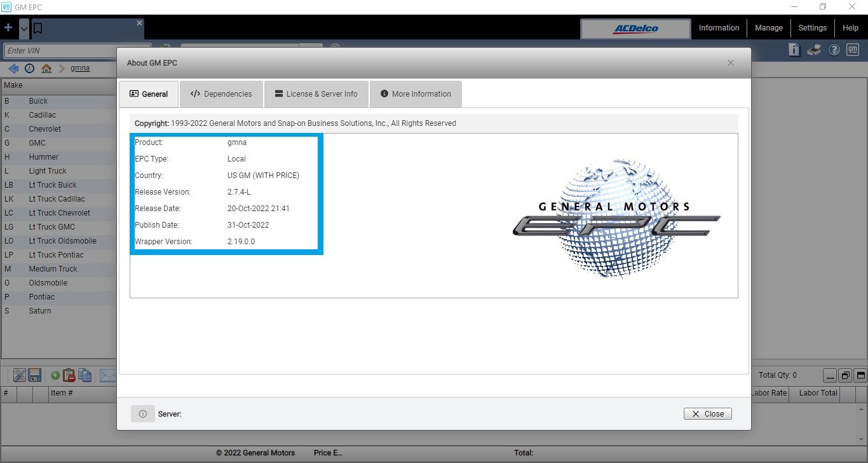
Task: Click the Make column header
Action: coord(59,86)
